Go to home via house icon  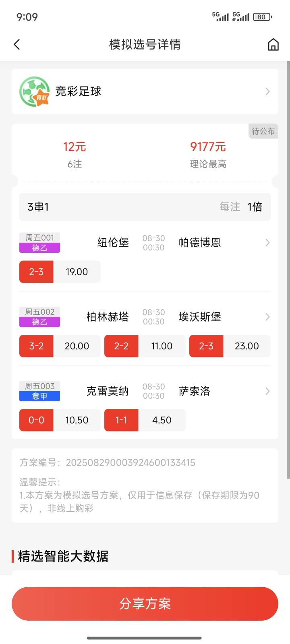click(x=273, y=44)
